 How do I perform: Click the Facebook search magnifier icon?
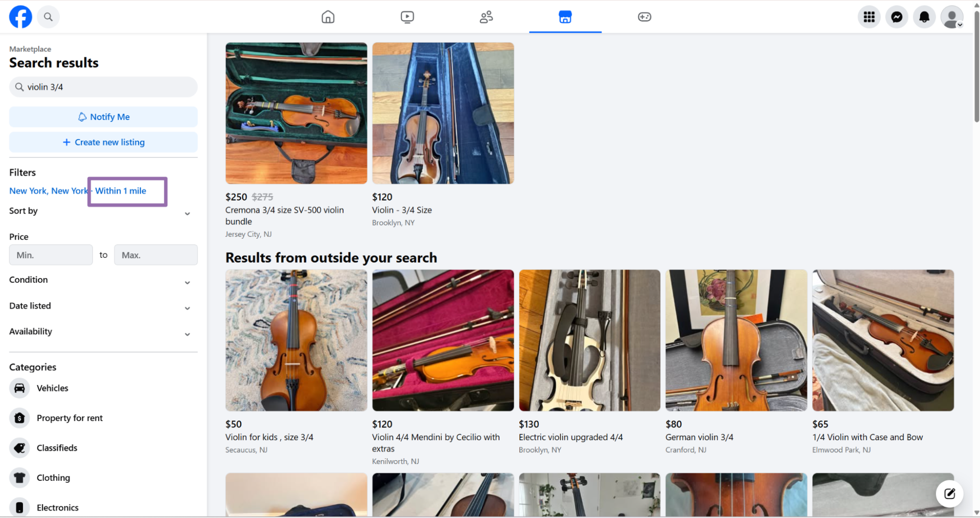pos(48,17)
